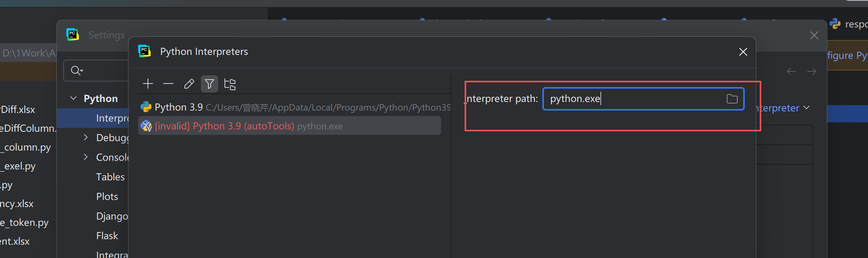Go forward in Settings navigation history
The image size is (868, 258).
pos(812,71)
